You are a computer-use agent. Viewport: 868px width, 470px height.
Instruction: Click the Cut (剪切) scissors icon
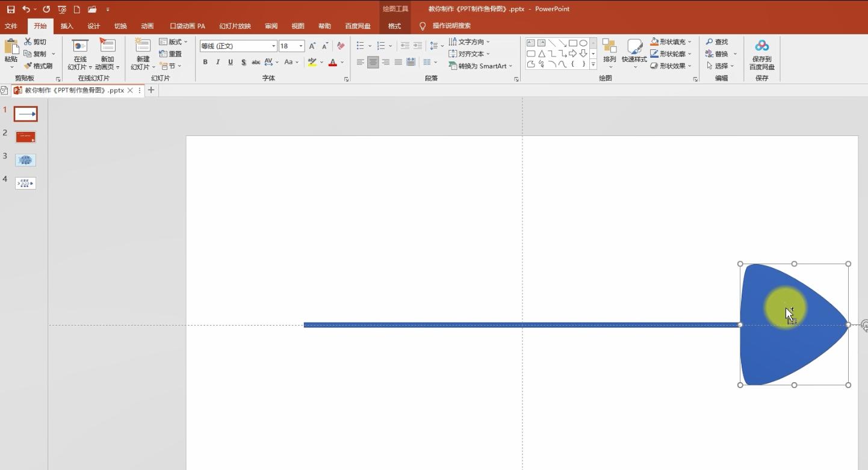[x=28, y=42]
